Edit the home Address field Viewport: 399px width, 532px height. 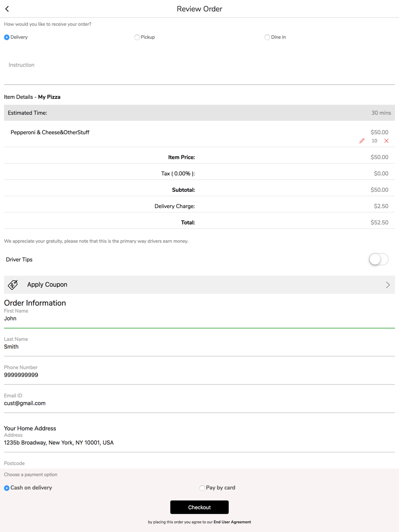[199, 443]
